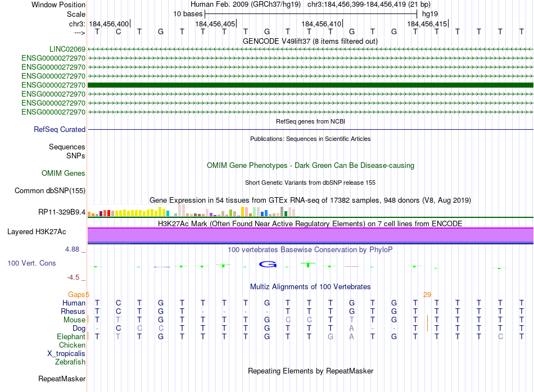This screenshot has height=392, width=534.
Task: Select the Zebrafish alignment row label
Action: (70, 362)
